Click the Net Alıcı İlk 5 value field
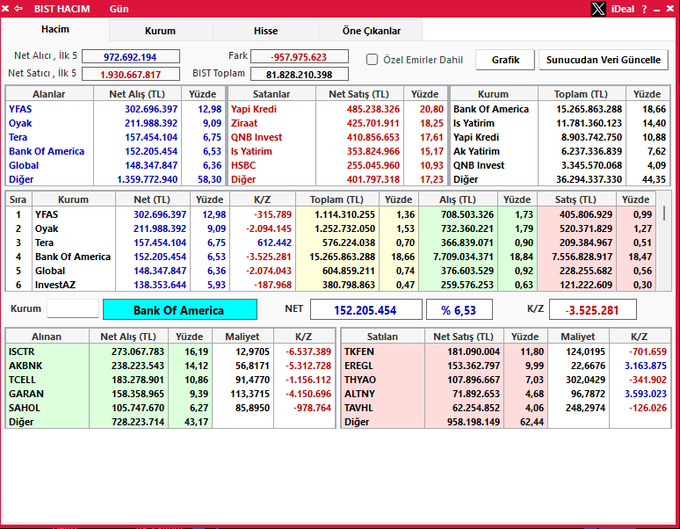 point(131,57)
